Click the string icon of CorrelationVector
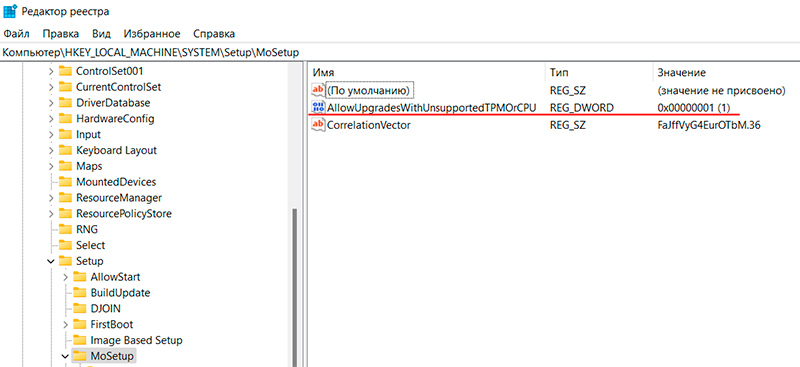800x367 pixels. [x=318, y=125]
